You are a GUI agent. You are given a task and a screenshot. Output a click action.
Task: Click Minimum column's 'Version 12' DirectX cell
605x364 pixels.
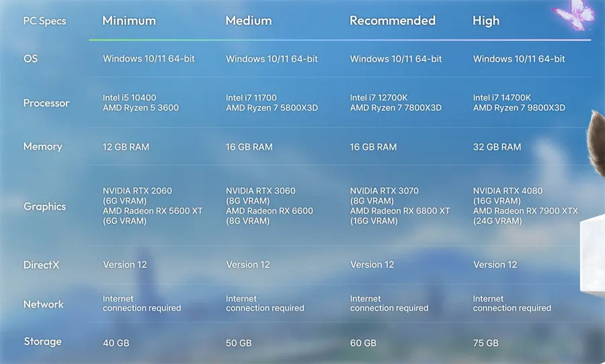[124, 265]
